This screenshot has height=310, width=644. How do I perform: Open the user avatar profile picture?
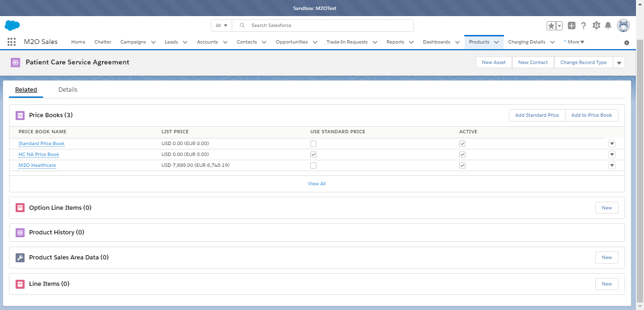623,25
